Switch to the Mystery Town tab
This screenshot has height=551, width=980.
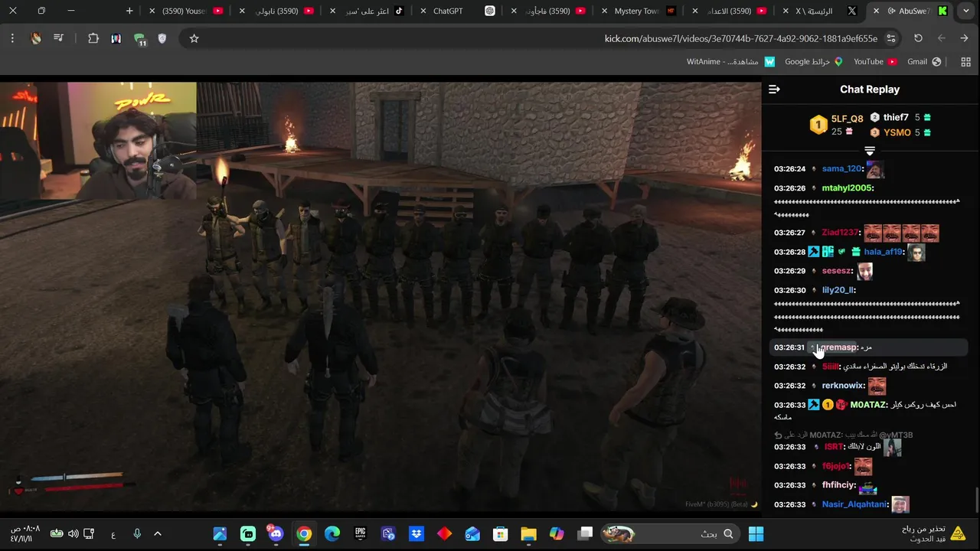point(636,11)
